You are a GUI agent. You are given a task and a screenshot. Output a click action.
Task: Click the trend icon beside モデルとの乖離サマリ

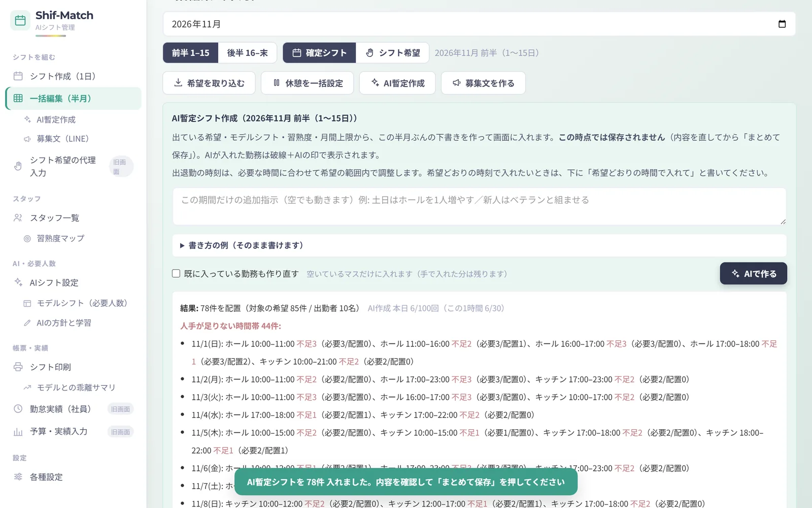click(27, 388)
